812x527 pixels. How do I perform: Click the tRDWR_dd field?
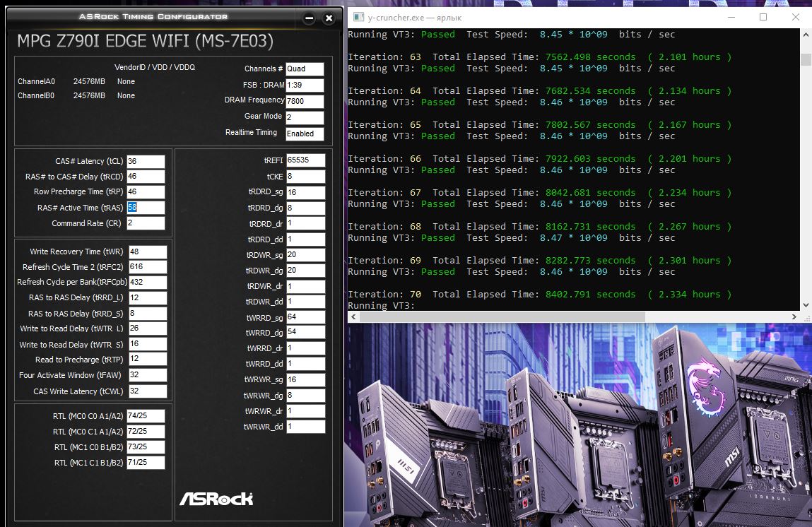tap(305, 302)
